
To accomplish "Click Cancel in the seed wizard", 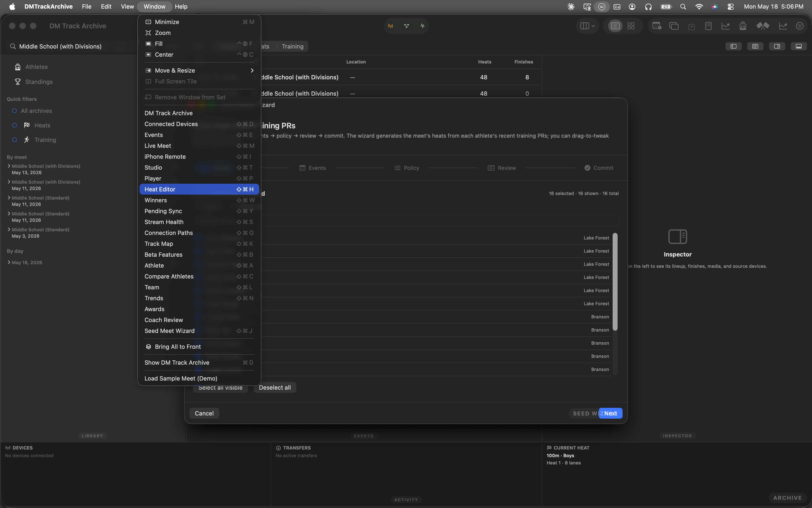I will pyautogui.click(x=204, y=413).
